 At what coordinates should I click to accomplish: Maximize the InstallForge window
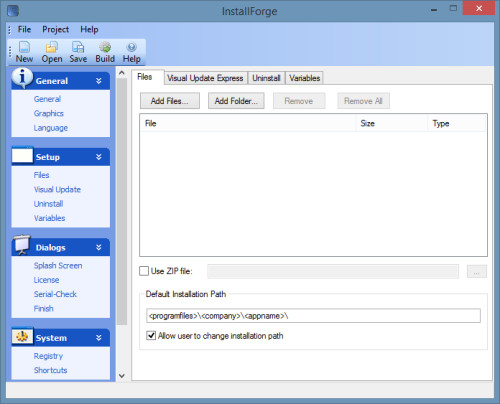click(453, 9)
